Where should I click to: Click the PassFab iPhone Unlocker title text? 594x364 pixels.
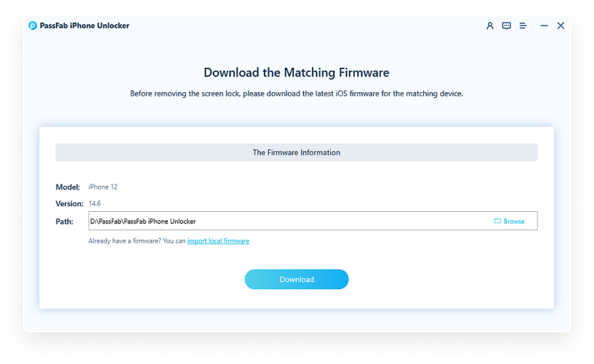(x=84, y=25)
